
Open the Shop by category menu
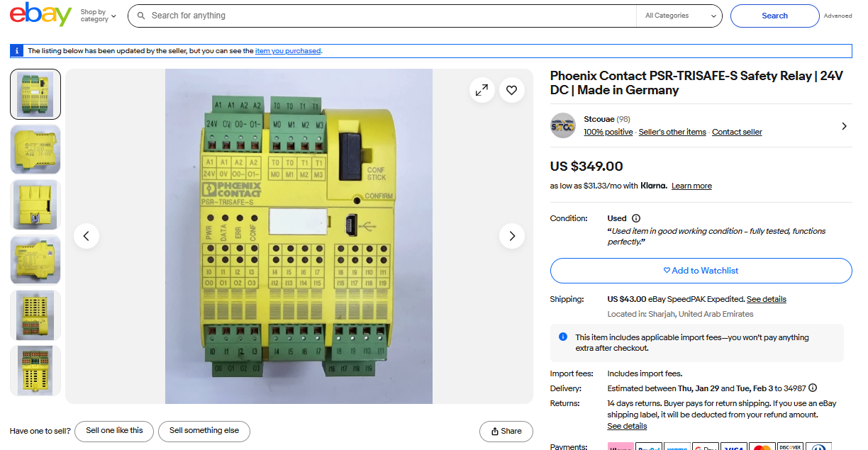pos(98,16)
